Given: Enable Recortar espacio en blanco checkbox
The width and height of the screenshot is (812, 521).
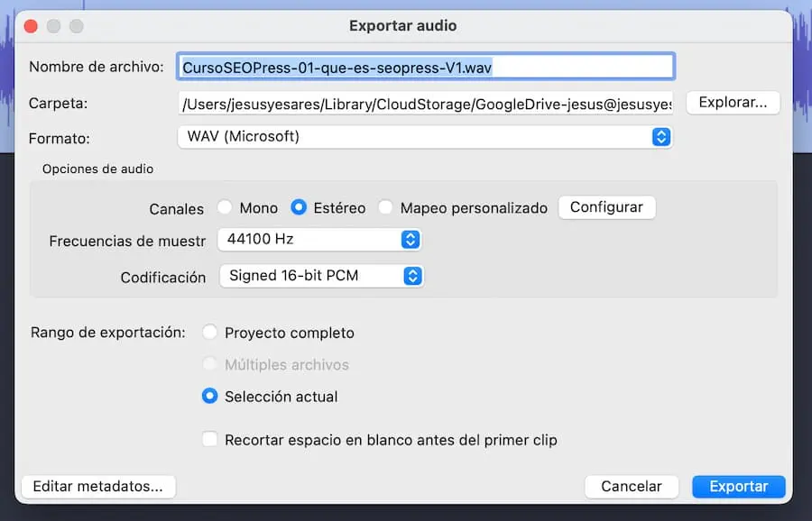Looking at the screenshot, I should pos(210,440).
